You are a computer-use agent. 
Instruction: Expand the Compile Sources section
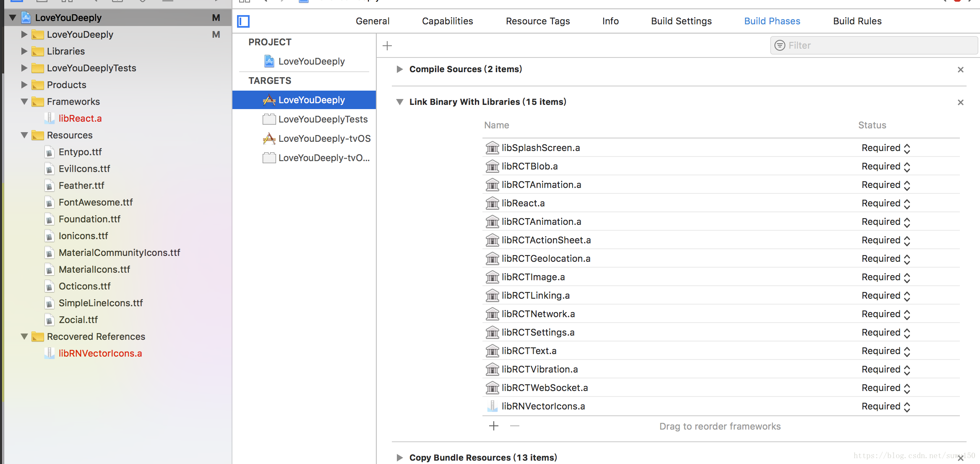tap(399, 69)
